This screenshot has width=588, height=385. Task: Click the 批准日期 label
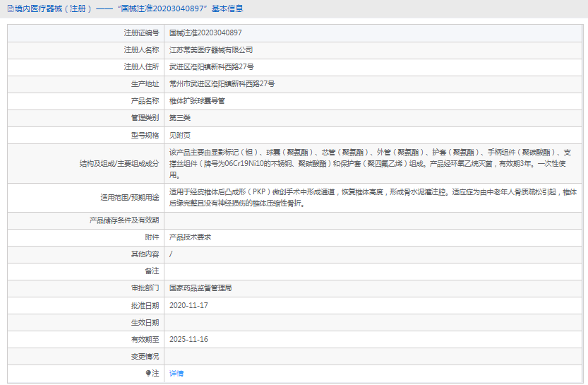pos(145,305)
